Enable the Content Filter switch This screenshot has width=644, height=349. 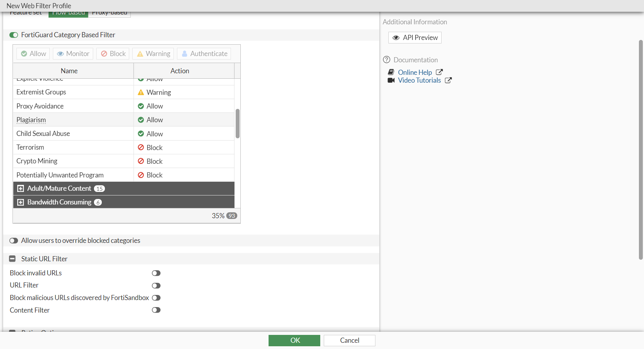click(x=156, y=310)
